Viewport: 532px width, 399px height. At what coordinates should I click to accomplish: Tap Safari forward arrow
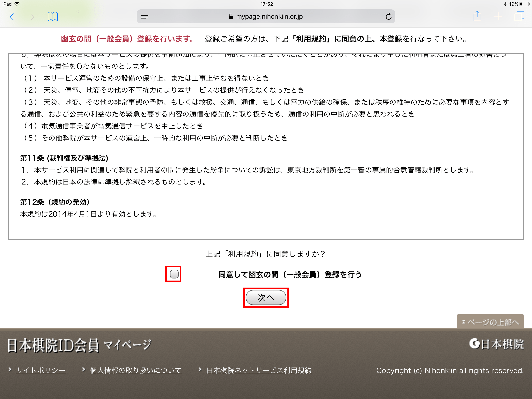tap(33, 17)
